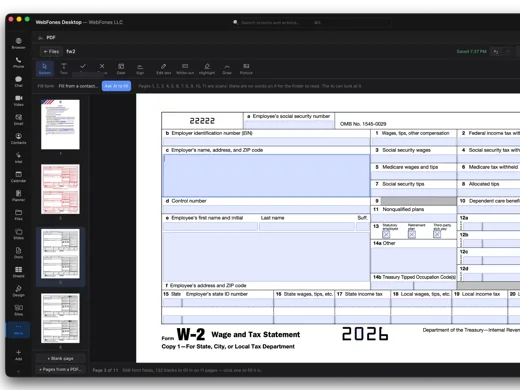
Task: Click 'Page 3 of 11' status text
Action: tap(105, 370)
